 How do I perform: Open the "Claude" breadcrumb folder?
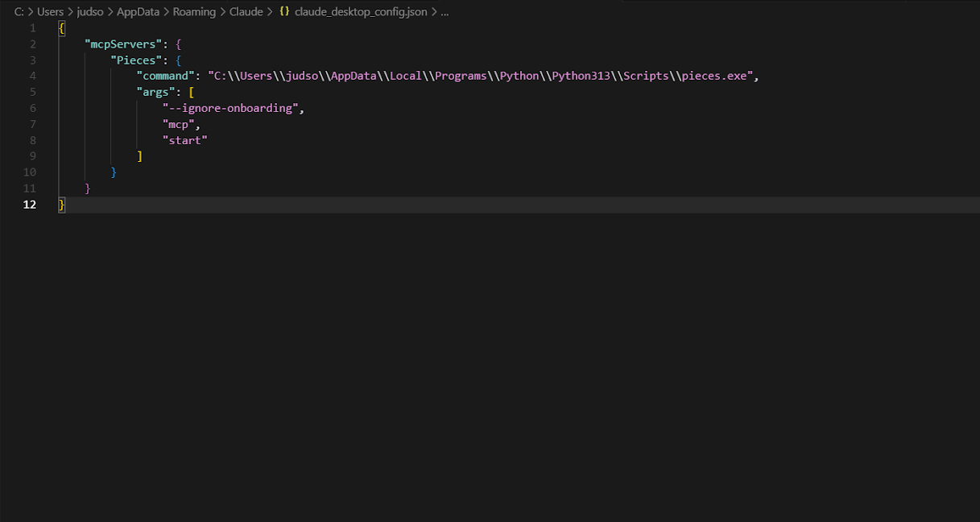tap(246, 12)
